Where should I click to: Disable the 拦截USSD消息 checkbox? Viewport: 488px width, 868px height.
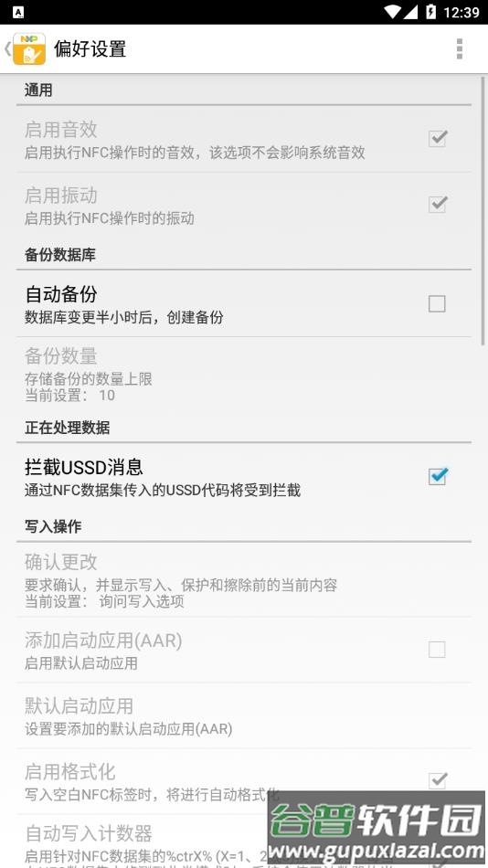pos(438,476)
